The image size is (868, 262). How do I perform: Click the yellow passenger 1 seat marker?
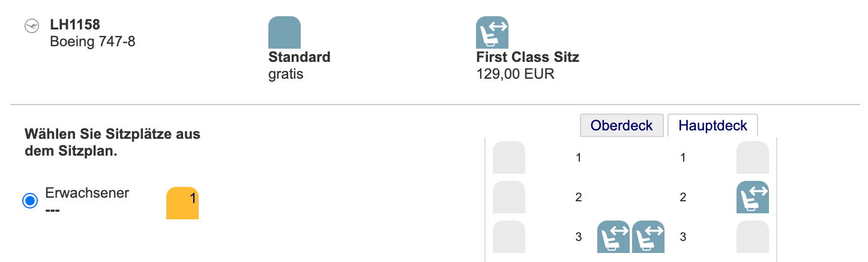pos(182,203)
